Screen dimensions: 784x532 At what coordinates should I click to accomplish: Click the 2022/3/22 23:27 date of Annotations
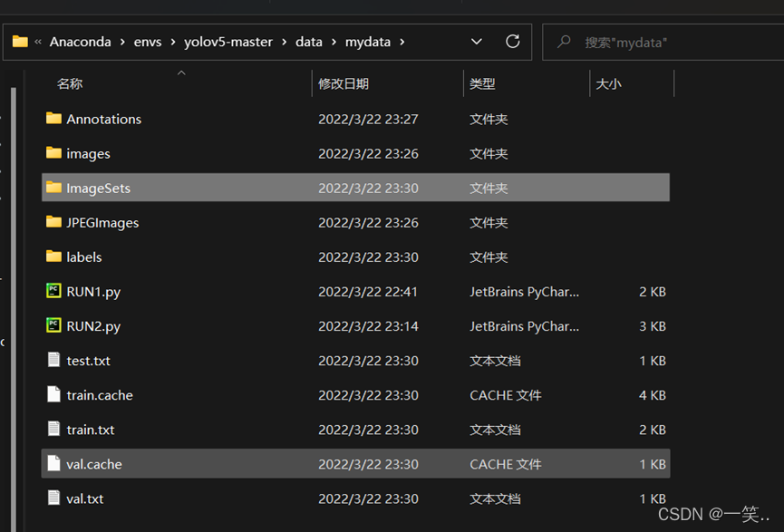click(x=368, y=119)
